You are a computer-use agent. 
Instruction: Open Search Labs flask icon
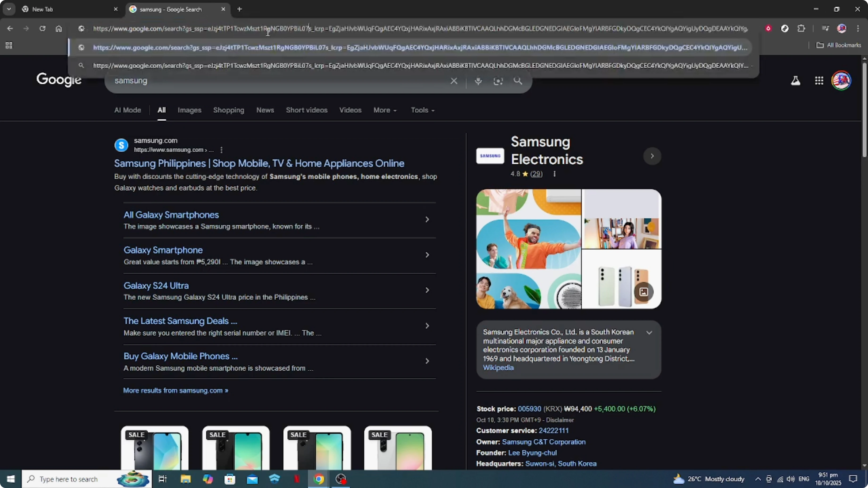796,80
